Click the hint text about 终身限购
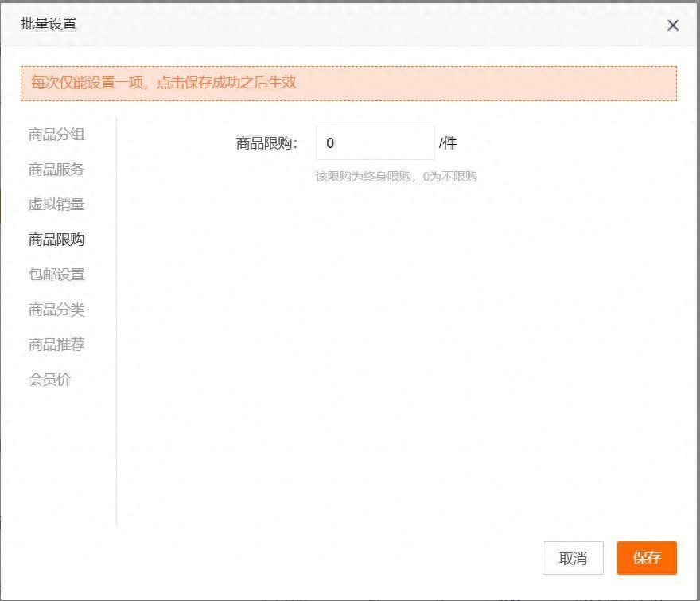 click(x=396, y=177)
